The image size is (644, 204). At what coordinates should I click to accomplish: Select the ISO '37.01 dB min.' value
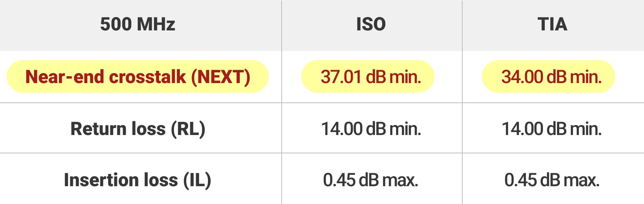click(x=371, y=77)
